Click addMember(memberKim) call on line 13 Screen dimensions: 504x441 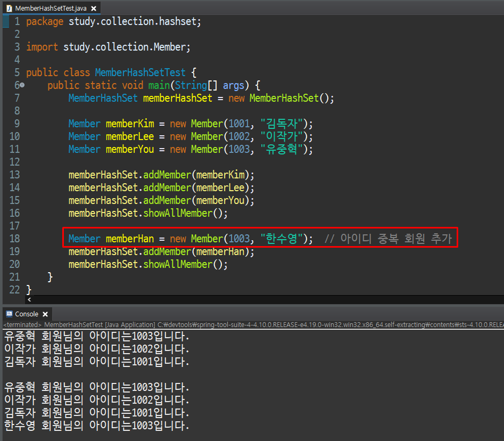[x=199, y=175]
